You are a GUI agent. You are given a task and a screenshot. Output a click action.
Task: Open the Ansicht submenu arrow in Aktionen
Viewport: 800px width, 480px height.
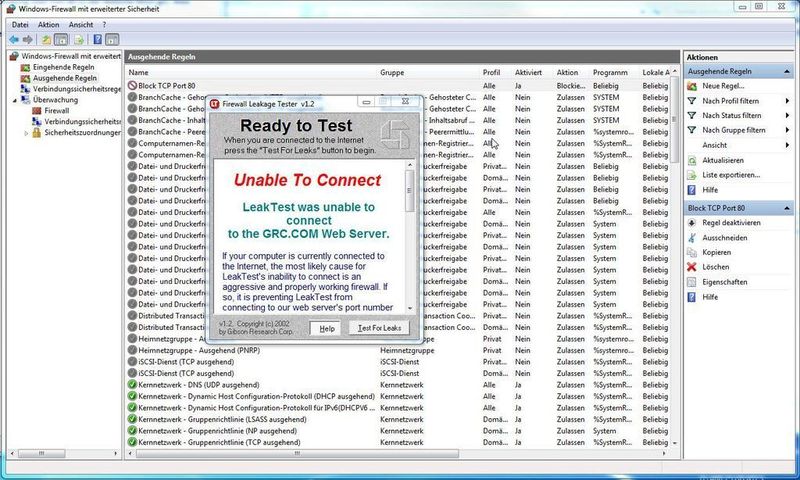(787, 145)
